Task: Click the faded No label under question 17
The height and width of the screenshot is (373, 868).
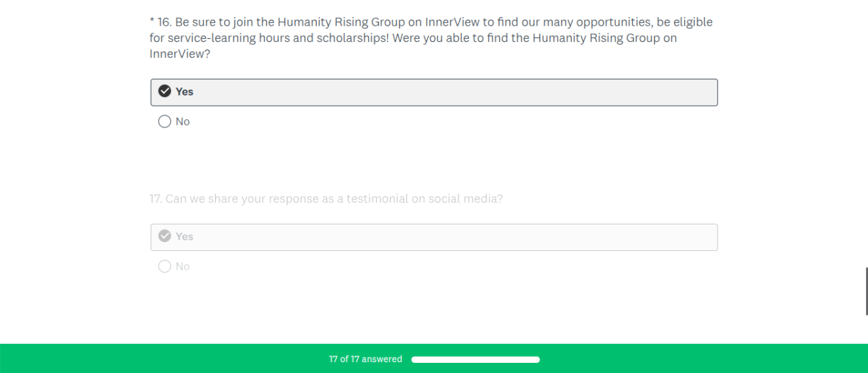Action: pos(182,267)
